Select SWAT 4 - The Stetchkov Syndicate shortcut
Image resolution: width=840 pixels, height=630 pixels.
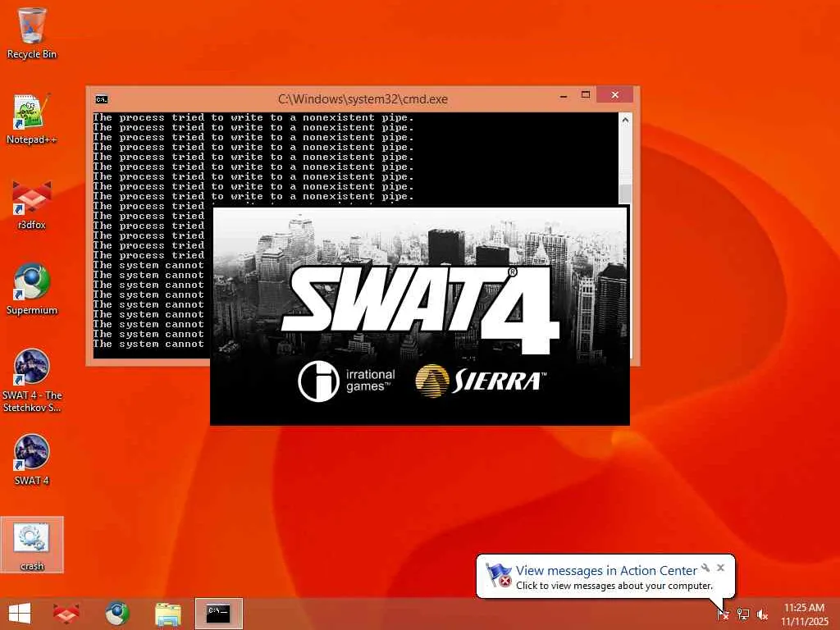(x=32, y=381)
